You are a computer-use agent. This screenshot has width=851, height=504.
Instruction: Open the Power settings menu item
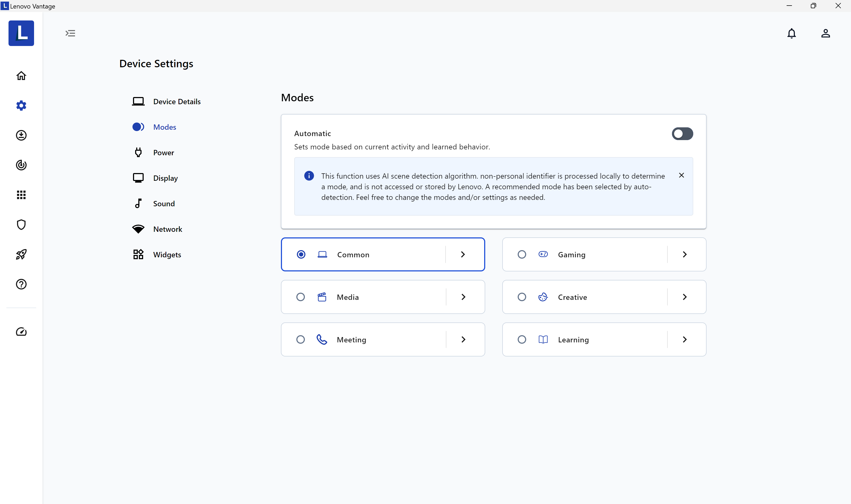(164, 153)
